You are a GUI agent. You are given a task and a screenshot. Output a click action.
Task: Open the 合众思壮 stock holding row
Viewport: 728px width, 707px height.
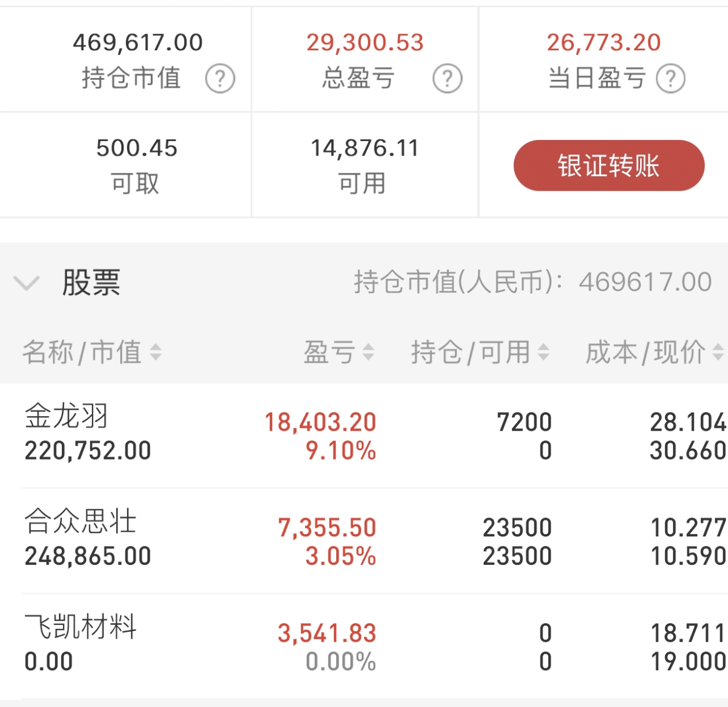point(364,541)
